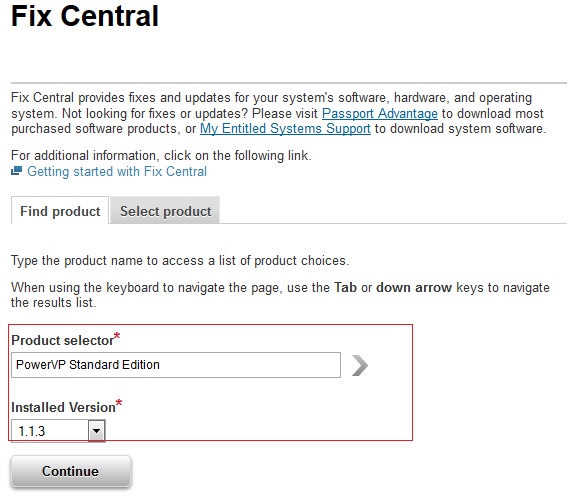This screenshot has height=501, width=572.
Task: Click the bold 'down arrow' keyword
Action: click(414, 288)
